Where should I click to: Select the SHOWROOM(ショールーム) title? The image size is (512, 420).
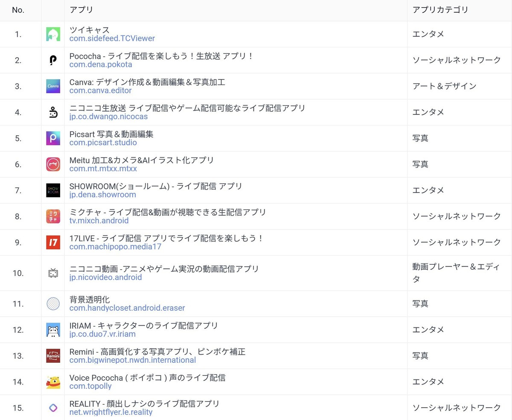[156, 186]
